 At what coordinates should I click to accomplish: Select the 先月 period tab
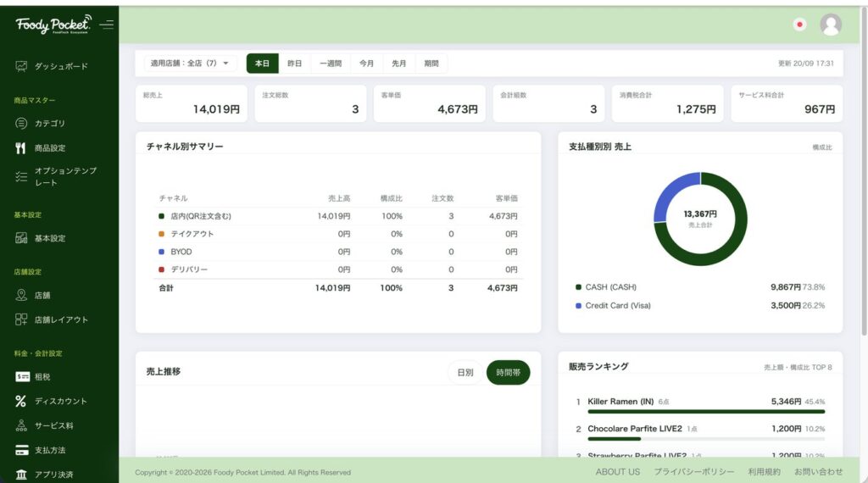click(398, 63)
